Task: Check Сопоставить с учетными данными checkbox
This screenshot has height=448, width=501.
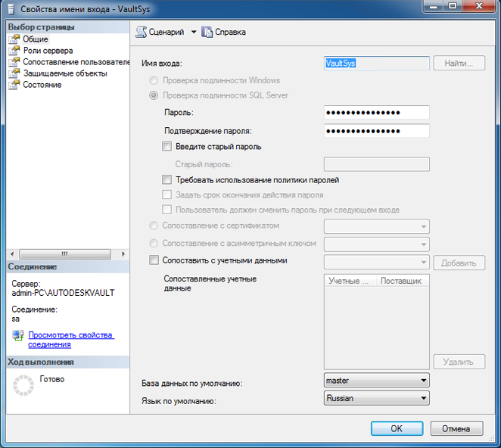Action: pyautogui.click(x=154, y=260)
